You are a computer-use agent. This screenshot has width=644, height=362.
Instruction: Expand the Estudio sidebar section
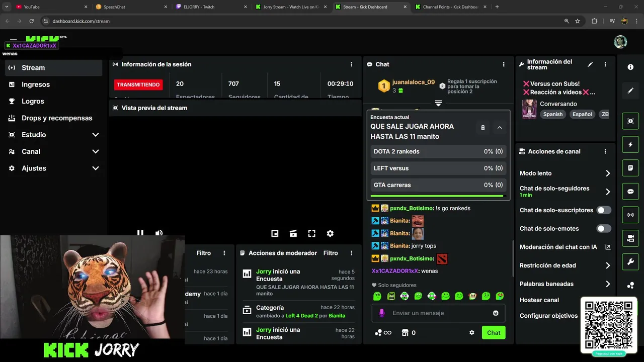96,135
